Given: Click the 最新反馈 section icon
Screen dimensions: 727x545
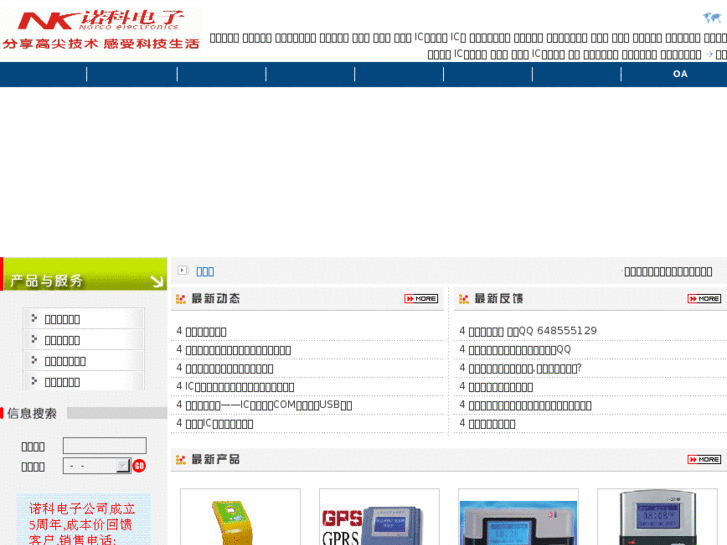Looking at the screenshot, I should coord(464,299).
